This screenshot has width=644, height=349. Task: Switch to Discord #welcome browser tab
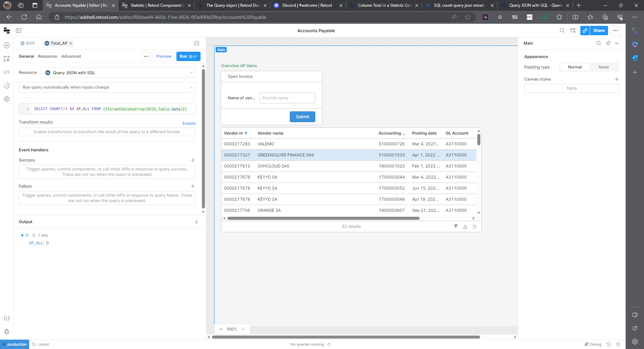pos(308,5)
